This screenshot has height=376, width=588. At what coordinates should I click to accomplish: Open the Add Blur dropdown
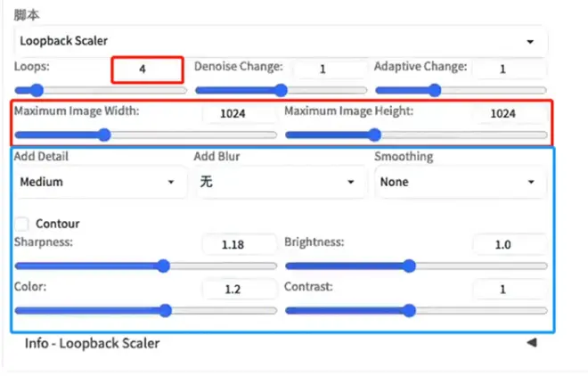point(281,182)
